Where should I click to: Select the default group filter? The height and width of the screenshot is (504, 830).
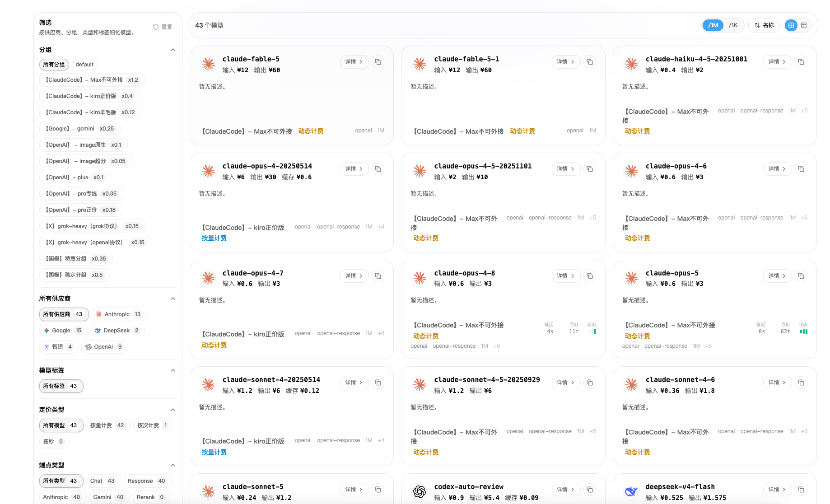pos(84,65)
